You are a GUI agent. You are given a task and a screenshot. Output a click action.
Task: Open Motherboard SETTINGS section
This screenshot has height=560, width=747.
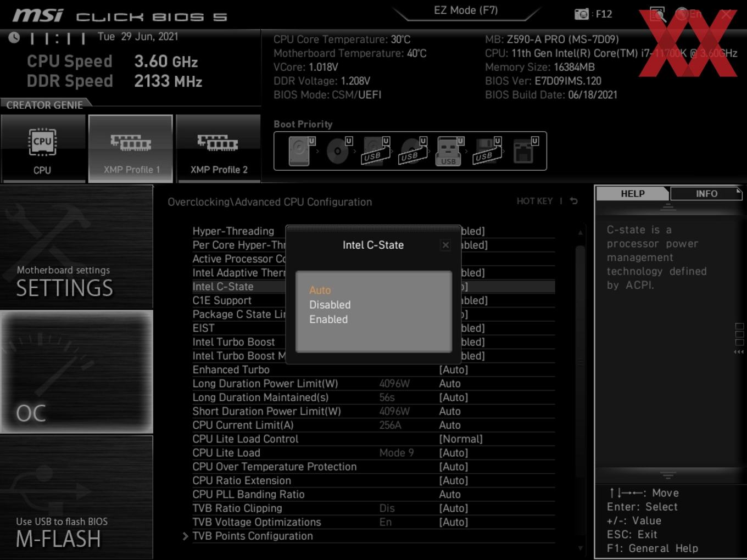tap(76, 247)
